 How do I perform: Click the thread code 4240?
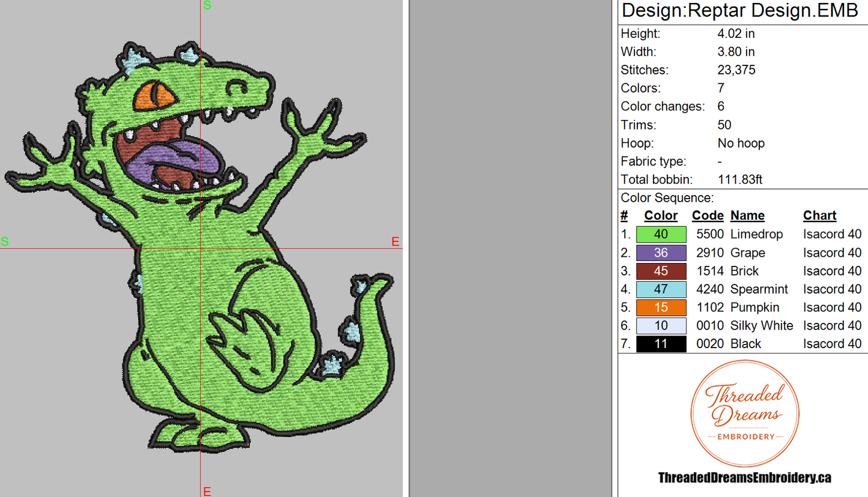coord(710,289)
